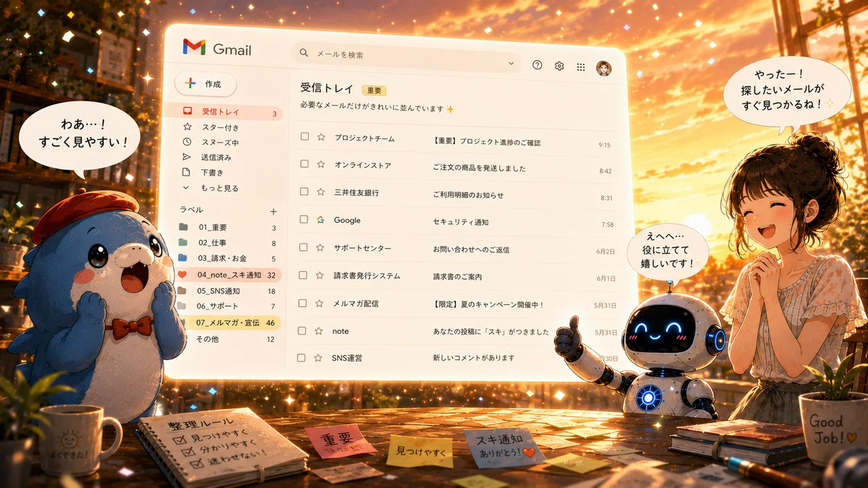Image resolution: width=868 pixels, height=488 pixels.
Task: Click the Google logo icon in the email row
Action: (320, 220)
